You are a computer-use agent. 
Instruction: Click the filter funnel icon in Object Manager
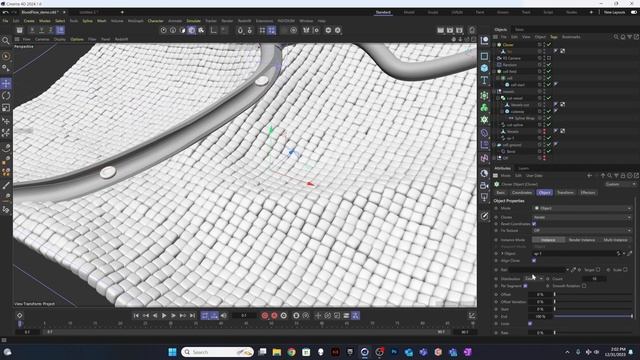[630, 37]
